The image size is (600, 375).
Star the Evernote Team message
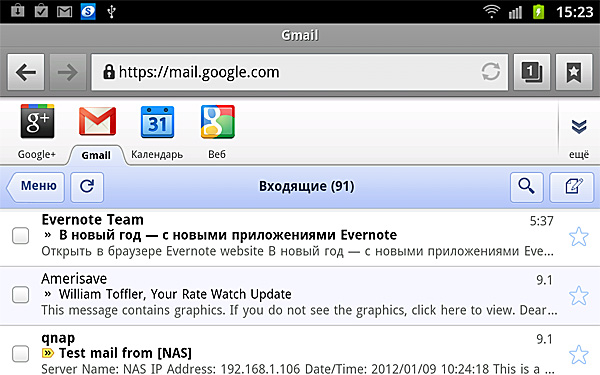click(579, 236)
